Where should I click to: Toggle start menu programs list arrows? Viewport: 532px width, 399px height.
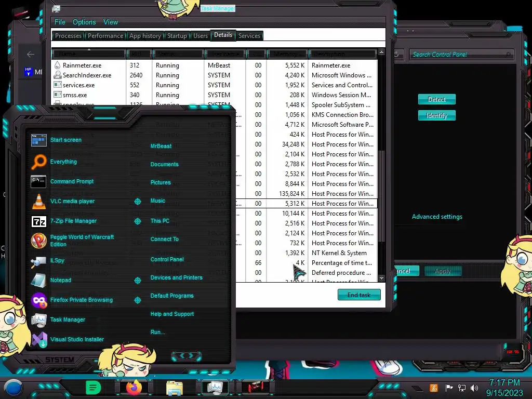(187, 356)
